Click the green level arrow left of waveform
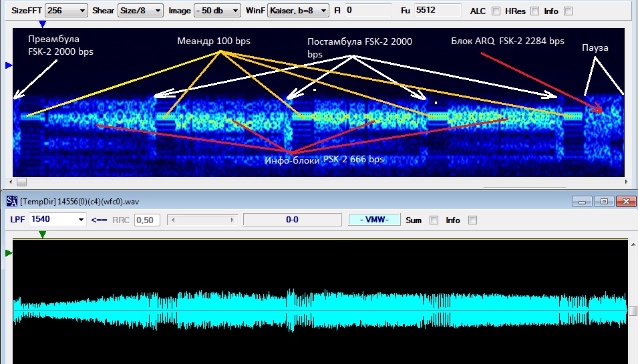Image resolution: width=638 pixels, height=364 pixels. pyautogui.click(x=9, y=253)
